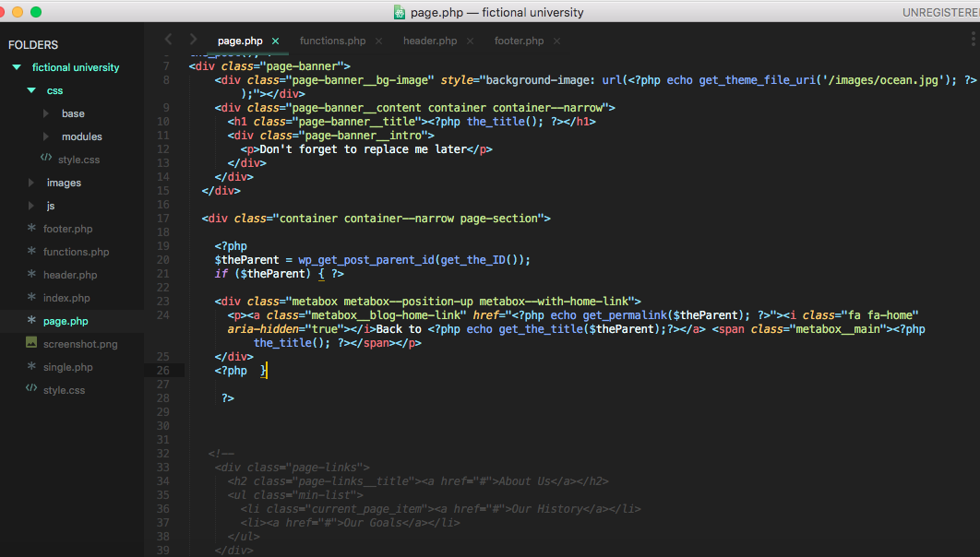Close the footer.php tab
The height and width of the screenshot is (557, 980).
point(556,41)
